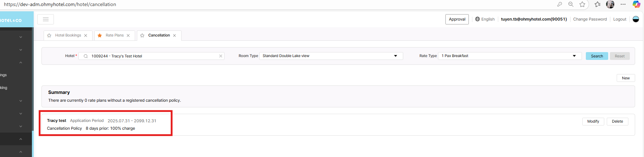This screenshot has width=644, height=157.
Task: Add this page to browser favorites
Action: click(582, 4)
